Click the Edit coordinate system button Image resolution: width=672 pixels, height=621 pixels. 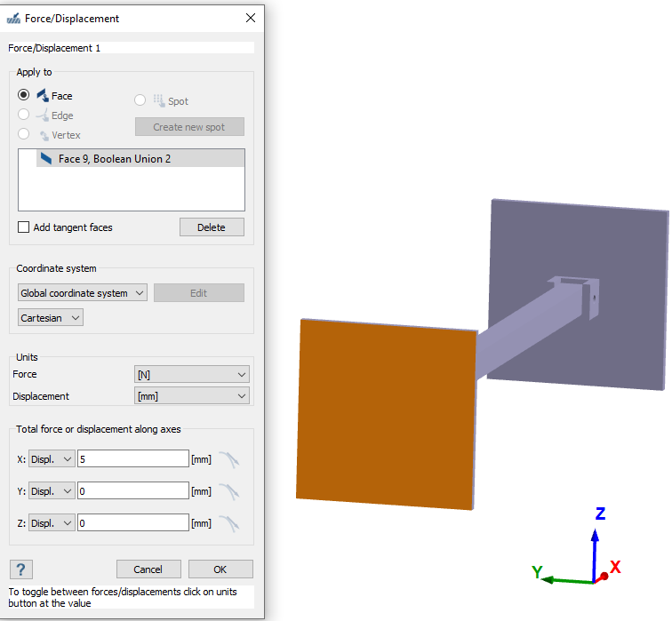click(x=199, y=293)
